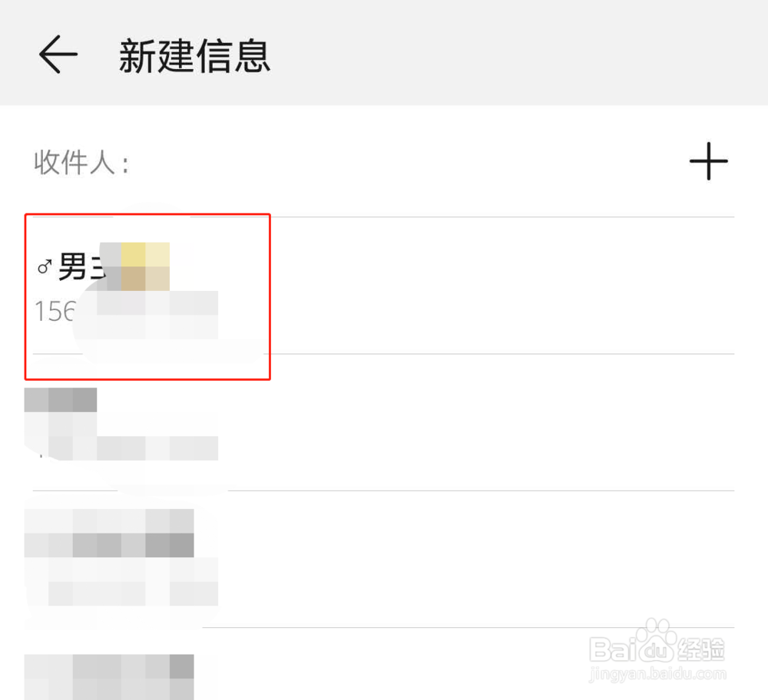768x700 pixels.
Task: Select the third blurred contact entry
Action: 383,559
